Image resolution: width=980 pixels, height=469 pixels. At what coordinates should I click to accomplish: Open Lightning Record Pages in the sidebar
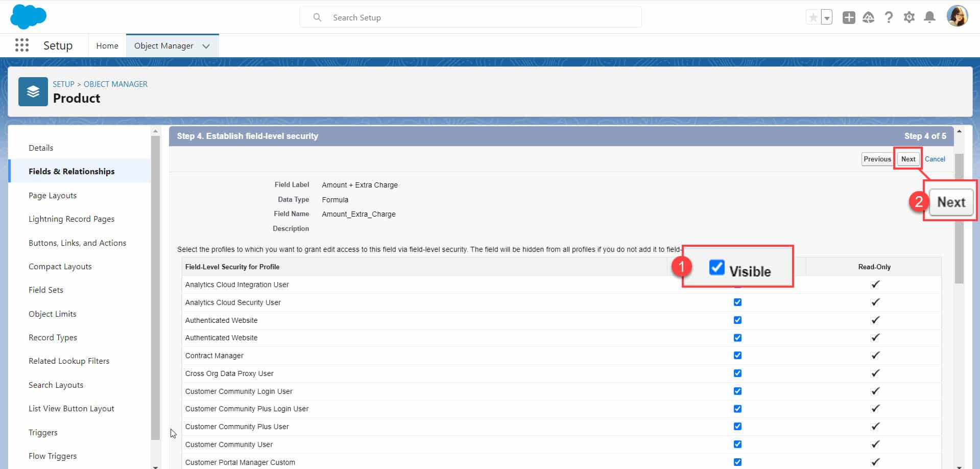pos(71,219)
